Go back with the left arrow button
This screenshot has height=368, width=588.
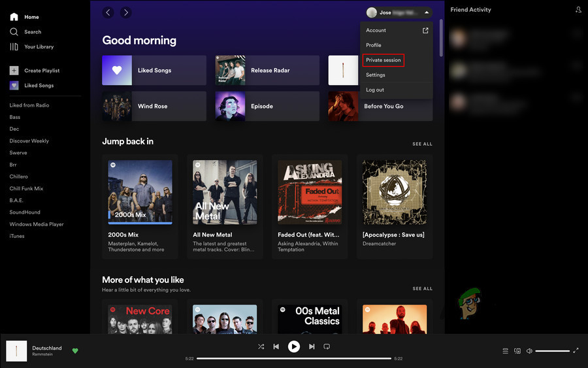pos(108,12)
